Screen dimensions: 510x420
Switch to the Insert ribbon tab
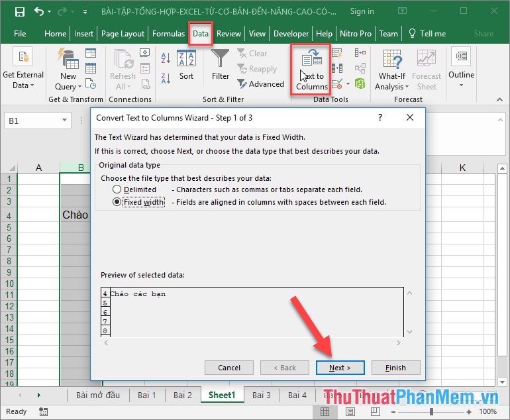83,34
